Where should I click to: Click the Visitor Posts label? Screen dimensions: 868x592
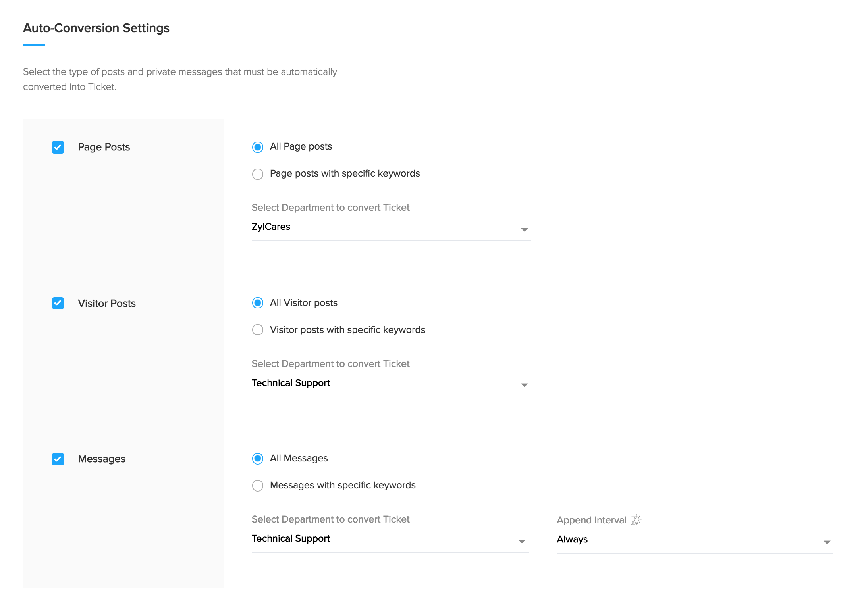pos(107,304)
